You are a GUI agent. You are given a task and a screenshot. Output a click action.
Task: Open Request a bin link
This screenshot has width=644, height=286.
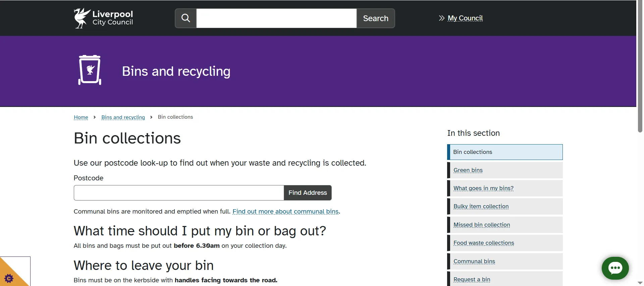coord(472,280)
